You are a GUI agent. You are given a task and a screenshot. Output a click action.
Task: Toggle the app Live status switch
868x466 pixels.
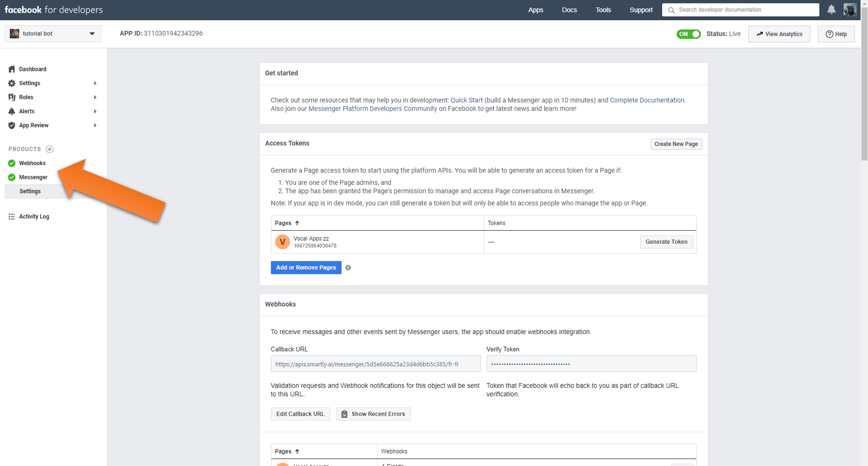(x=688, y=34)
